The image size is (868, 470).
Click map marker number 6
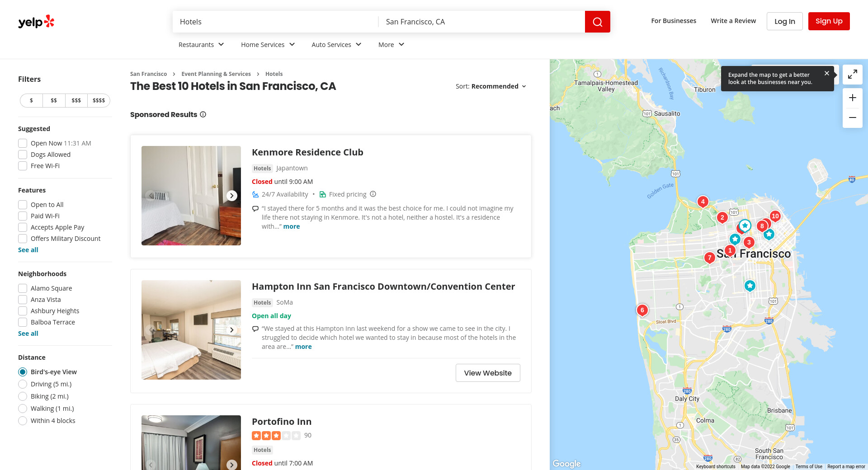coord(642,310)
